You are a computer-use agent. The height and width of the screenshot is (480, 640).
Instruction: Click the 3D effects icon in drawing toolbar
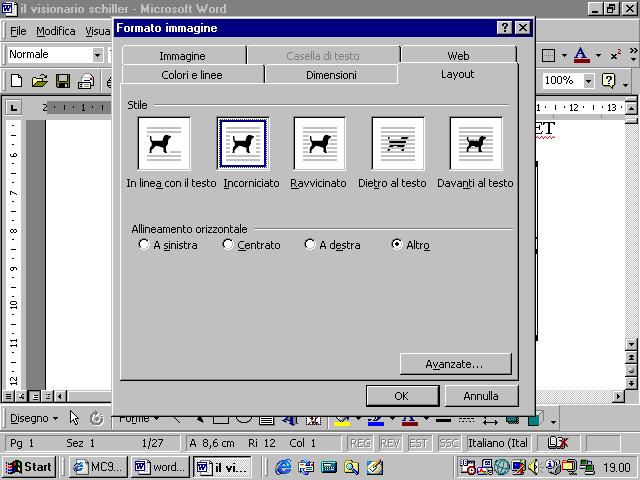point(535,418)
